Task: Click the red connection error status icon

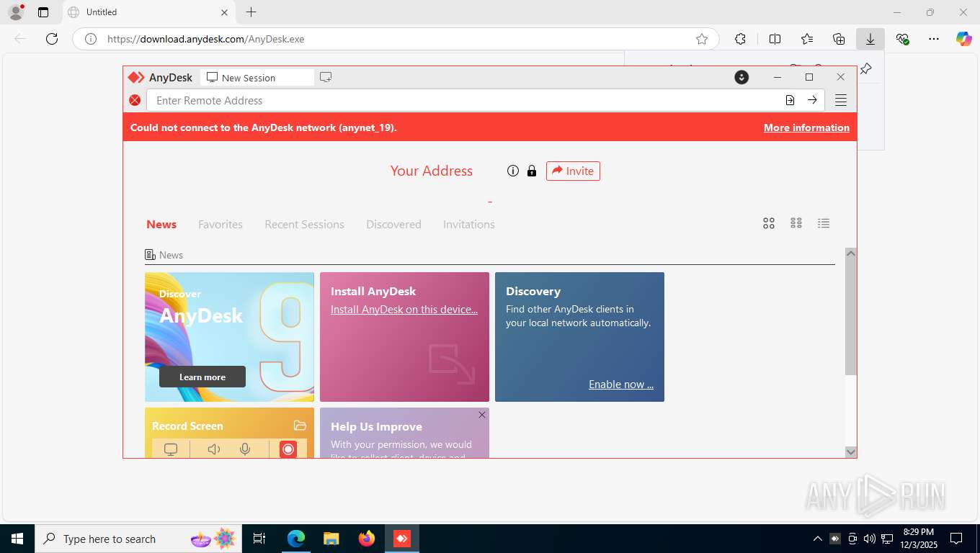Action: pyautogui.click(x=135, y=100)
